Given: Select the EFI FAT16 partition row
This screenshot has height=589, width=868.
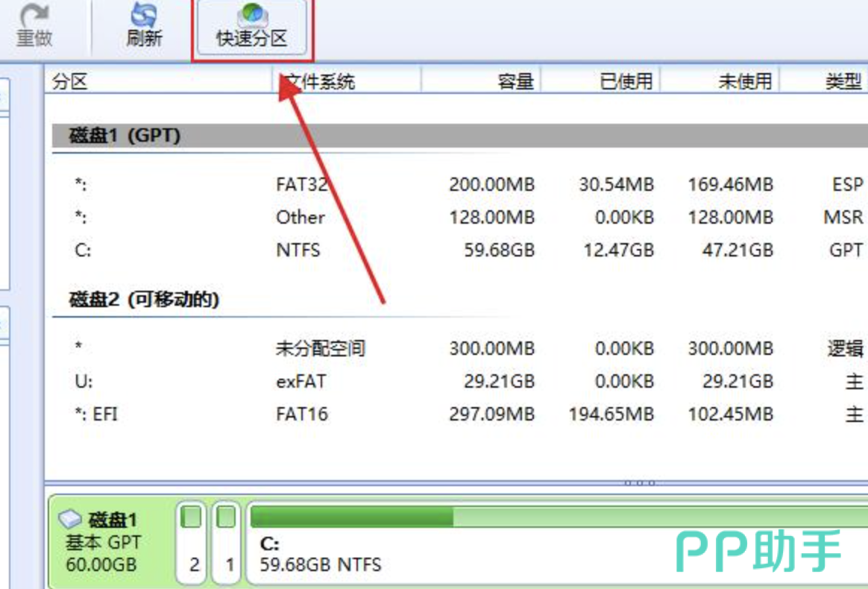Looking at the screenshot, I should pos(460,414).
